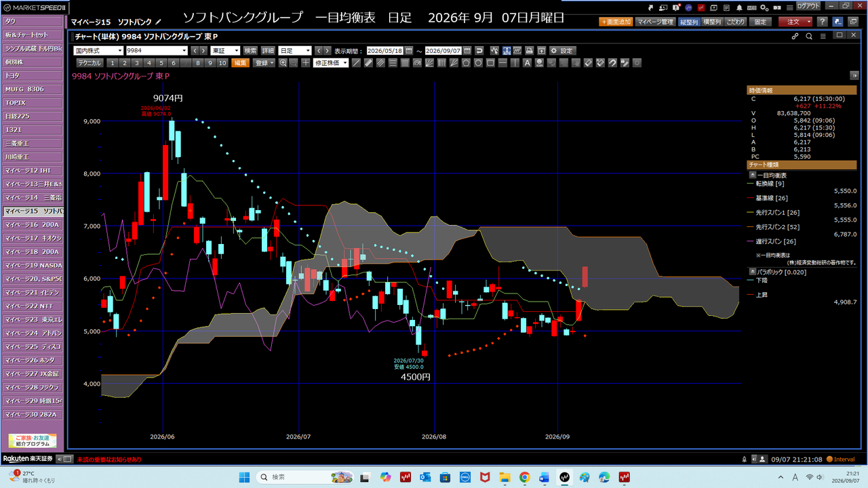868x488 pixels.
Task: Open the MUFG 8306 sidebar page
Action: 33,89
